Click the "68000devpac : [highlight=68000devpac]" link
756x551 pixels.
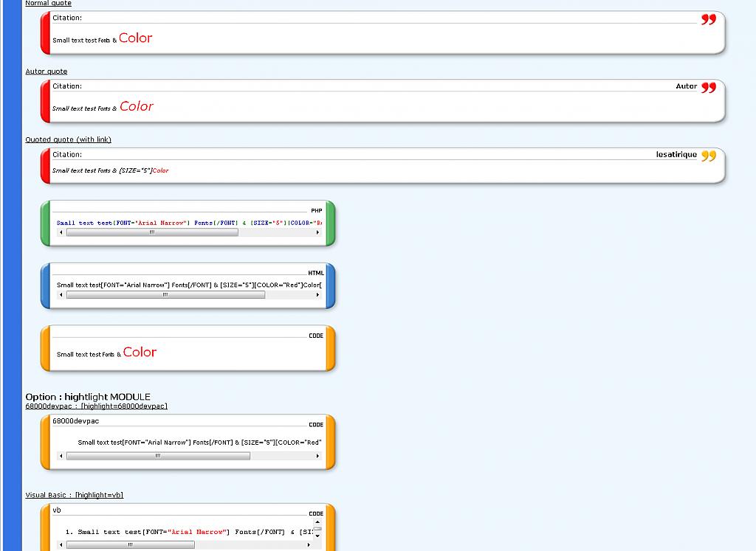point(96,406)
